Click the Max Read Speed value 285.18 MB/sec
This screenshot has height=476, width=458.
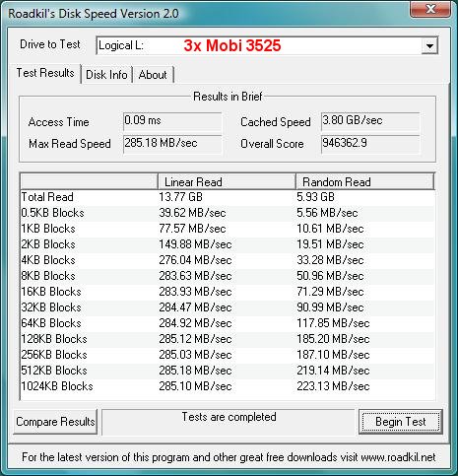(172, 144)
